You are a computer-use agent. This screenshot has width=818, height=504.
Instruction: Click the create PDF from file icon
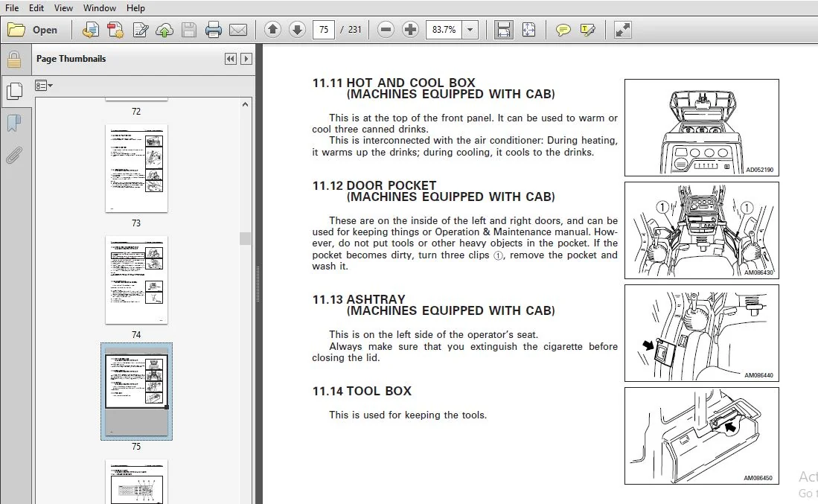tap(91, 30)
